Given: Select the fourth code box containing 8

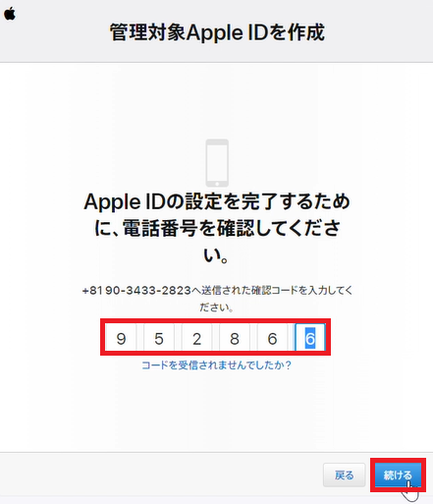Looking at the screenshot, I should tap(235, 338).
